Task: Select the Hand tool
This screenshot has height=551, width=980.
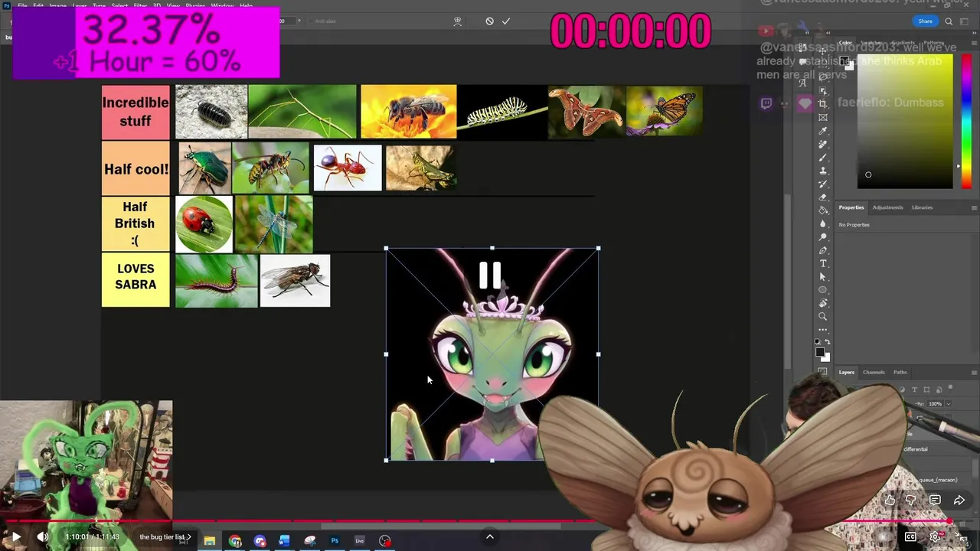Action: (x=823, y=303)
